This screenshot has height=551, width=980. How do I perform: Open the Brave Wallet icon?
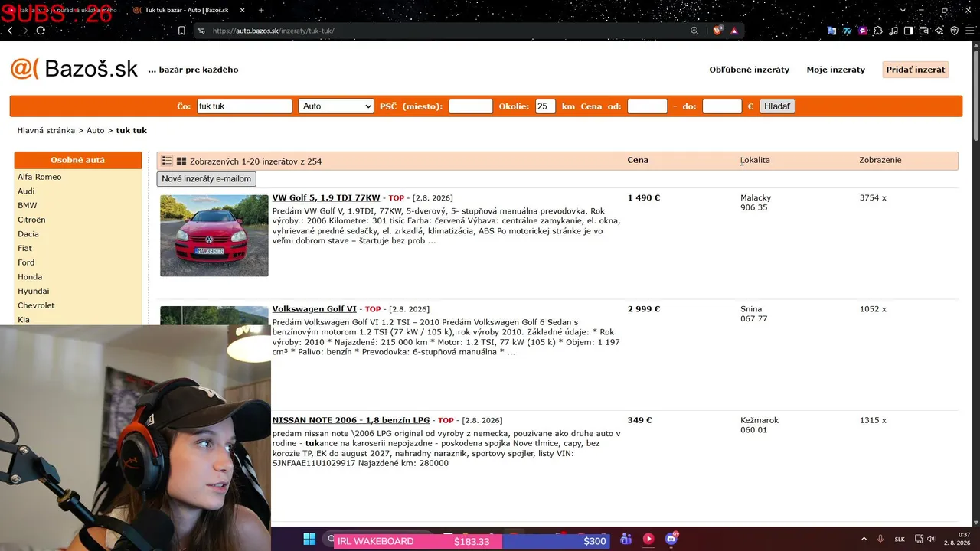pyautogui.click(x=924, y=31)
